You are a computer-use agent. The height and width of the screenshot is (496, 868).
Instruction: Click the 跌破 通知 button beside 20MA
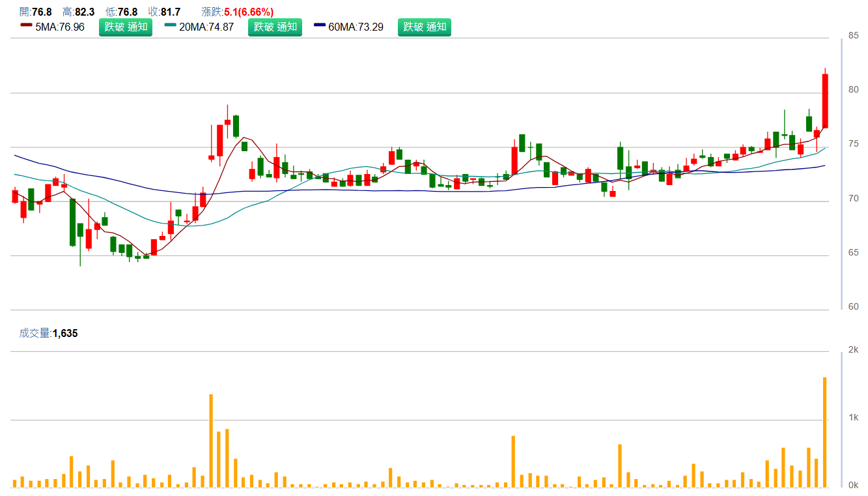275,27
